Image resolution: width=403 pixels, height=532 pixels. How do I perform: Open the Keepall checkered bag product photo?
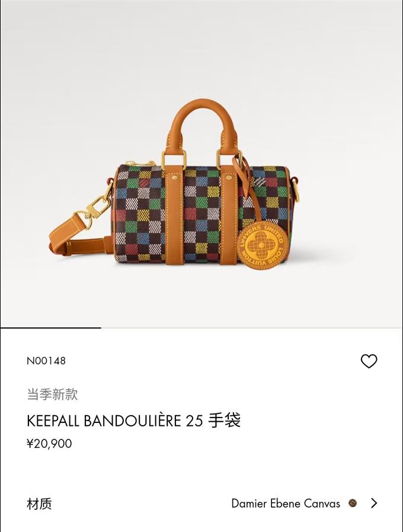(201, 164)
